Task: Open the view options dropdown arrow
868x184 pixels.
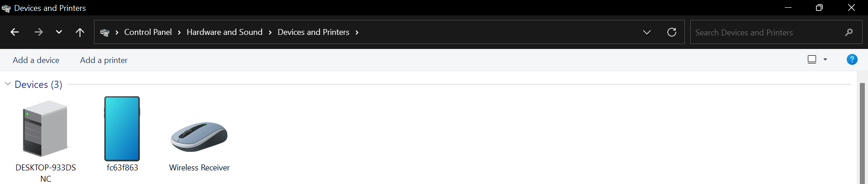Action: coord(825,59)
